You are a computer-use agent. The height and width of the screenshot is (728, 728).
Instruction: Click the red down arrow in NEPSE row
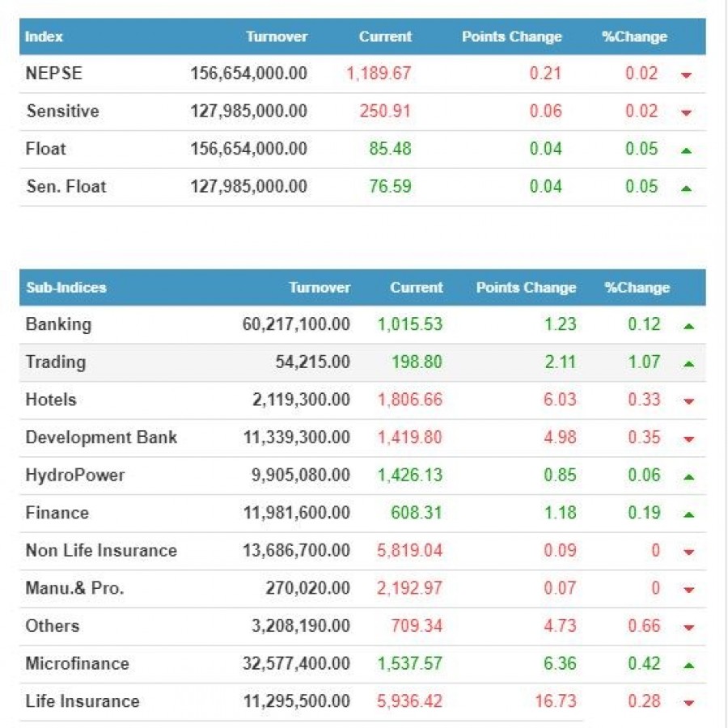click(686, 75)
